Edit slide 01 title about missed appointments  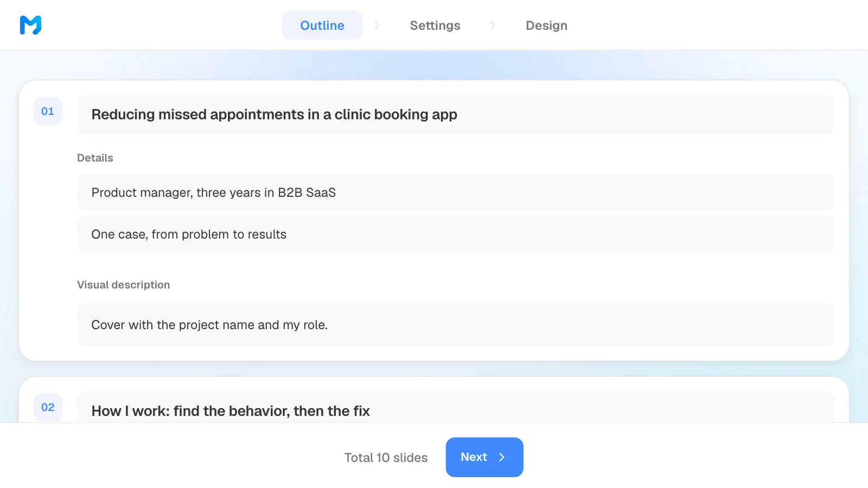[x=456, y=114]
